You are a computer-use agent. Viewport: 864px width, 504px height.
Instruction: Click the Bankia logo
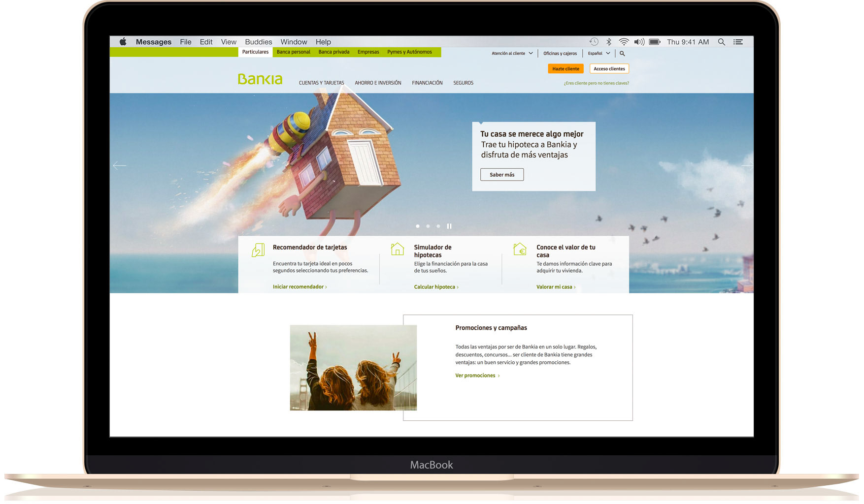click(260, 79)
